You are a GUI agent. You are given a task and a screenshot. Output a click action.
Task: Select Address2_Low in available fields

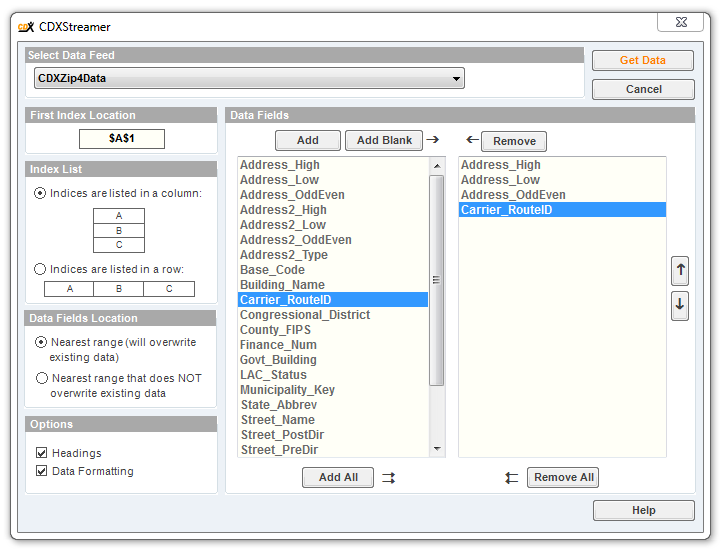[x=333, y=225]
